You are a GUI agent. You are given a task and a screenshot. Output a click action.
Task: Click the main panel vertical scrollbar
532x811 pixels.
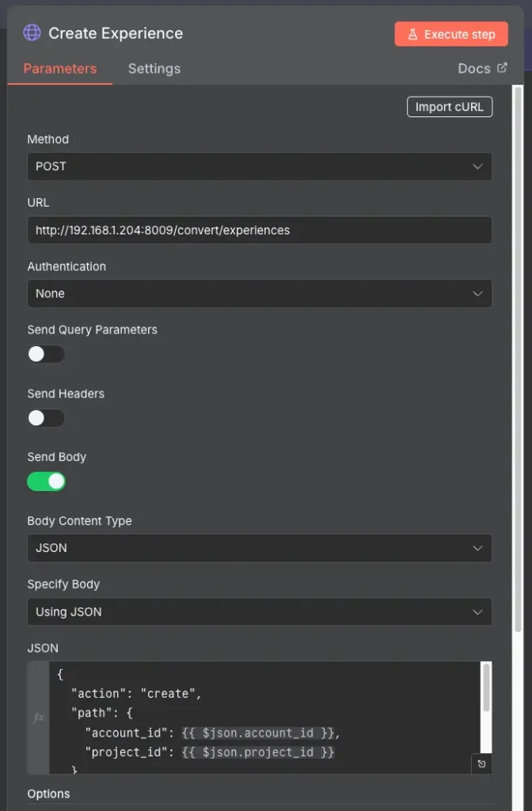click(518, 359)
